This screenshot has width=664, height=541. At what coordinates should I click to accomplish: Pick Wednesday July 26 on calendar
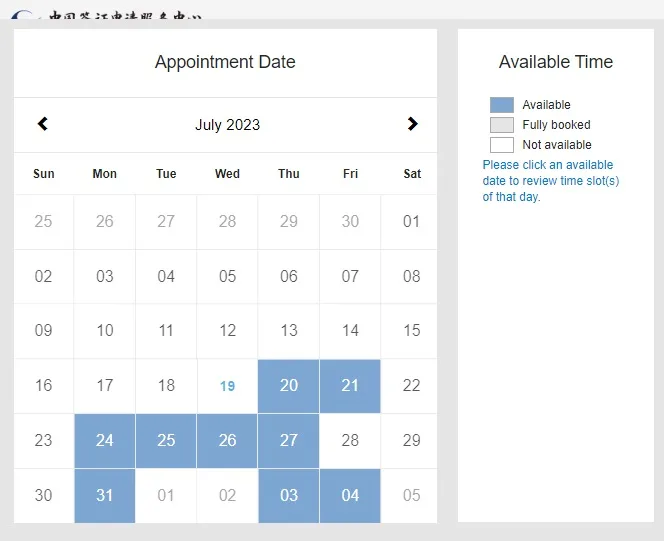pyautogui.click(x=227, y=441)
